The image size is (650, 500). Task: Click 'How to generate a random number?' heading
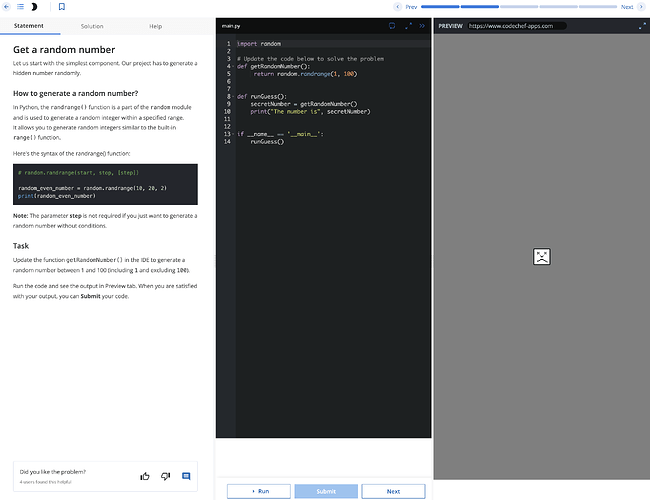pos(75,93)
